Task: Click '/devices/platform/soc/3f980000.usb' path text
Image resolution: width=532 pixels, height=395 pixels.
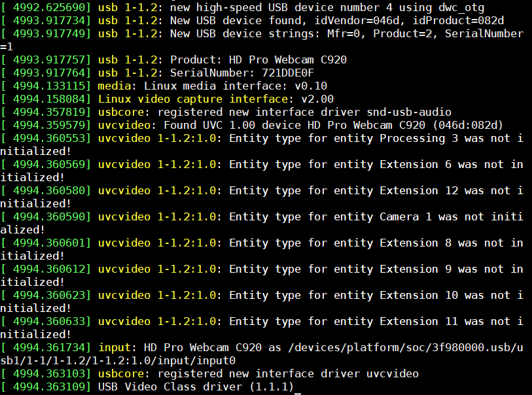Action: 399,348
